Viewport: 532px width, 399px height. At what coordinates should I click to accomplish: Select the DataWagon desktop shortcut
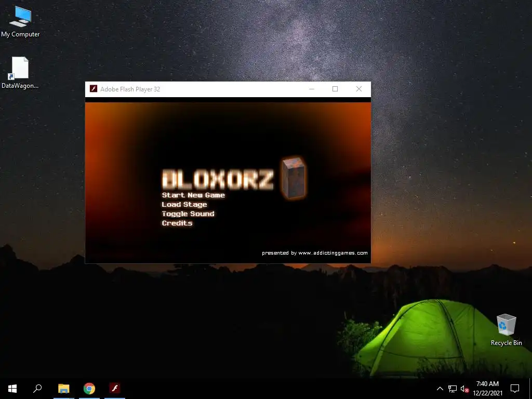(x=20, y=73)
